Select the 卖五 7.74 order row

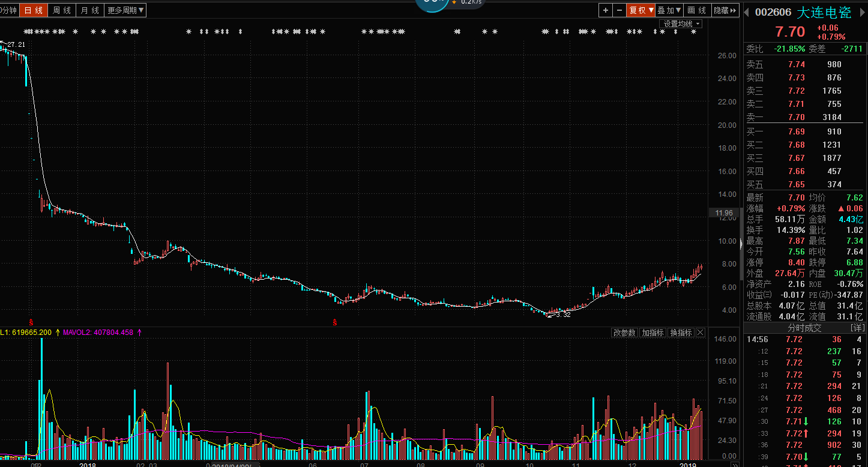click(x=805, y=64)
